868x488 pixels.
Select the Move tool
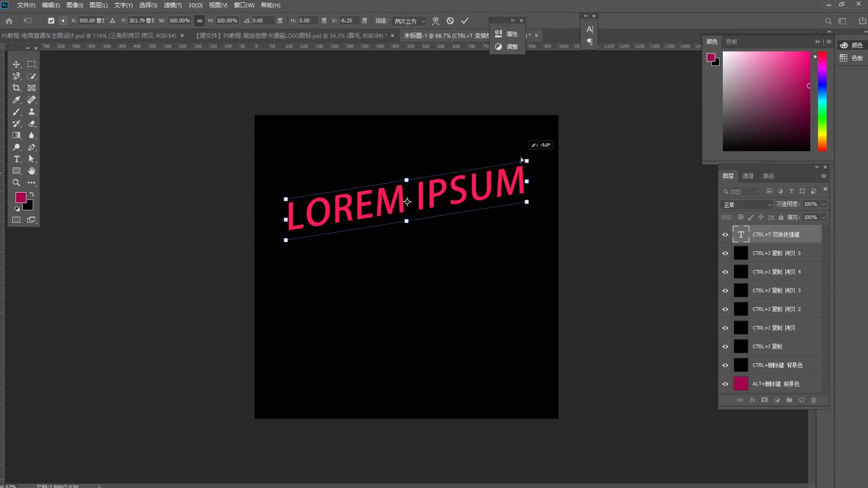16,64
